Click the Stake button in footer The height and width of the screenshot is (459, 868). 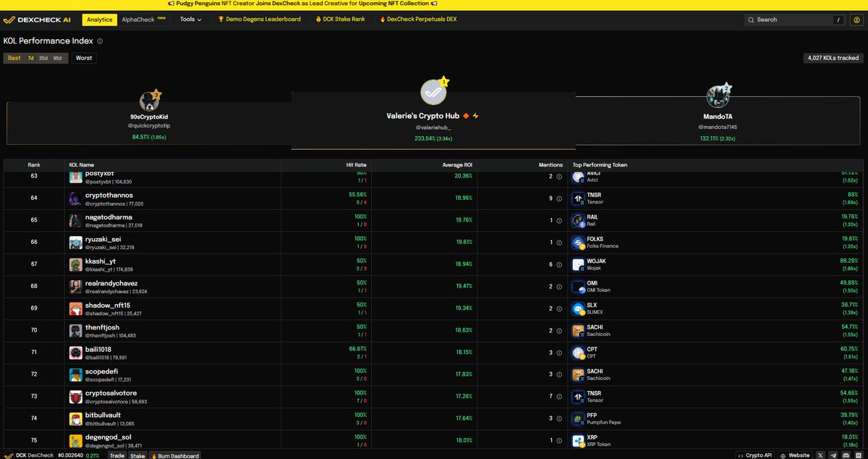[x=137, y=455]
